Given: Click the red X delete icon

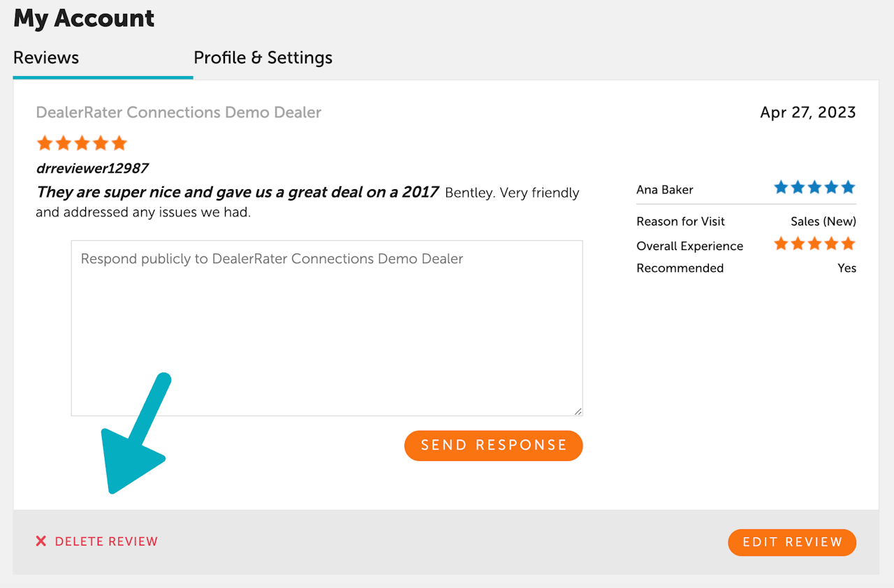Looking at the screenshot, I should (41, 541).
